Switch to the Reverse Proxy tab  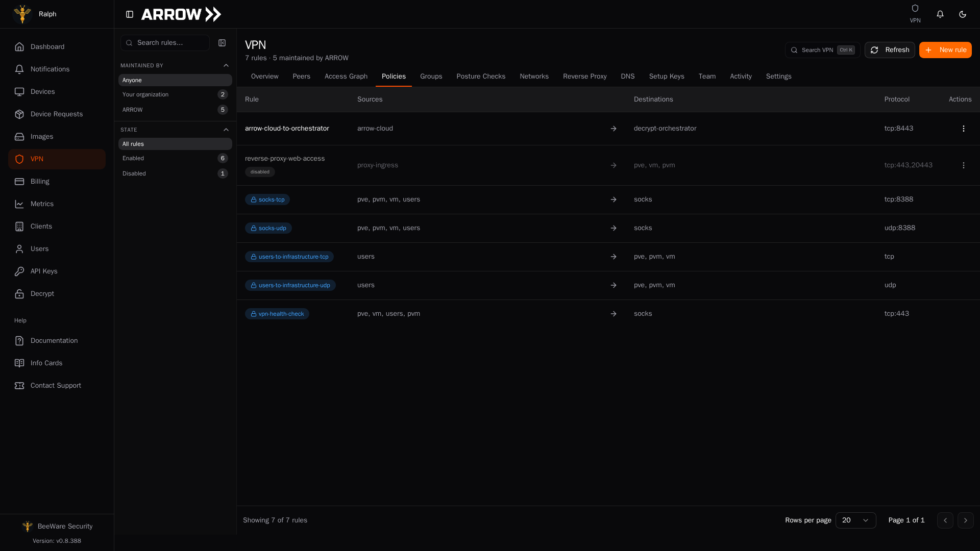pyautogui.click(x=584, y=77)
